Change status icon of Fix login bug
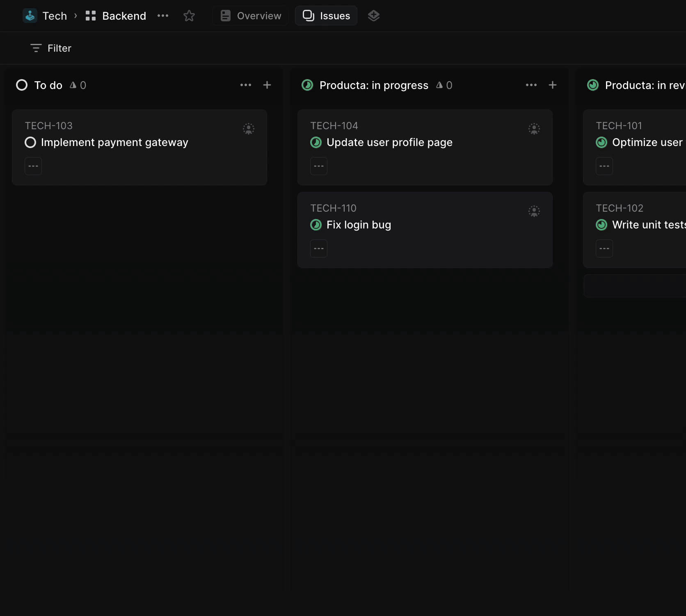The image size is (686, 616). point(316,225)
